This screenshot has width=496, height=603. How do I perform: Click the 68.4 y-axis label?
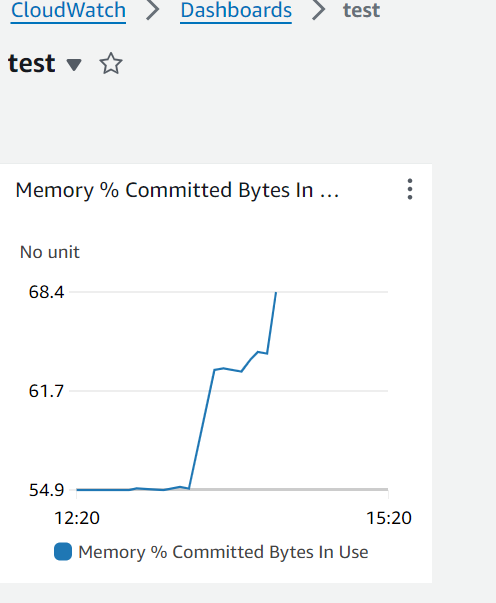[x=46, y=292]
